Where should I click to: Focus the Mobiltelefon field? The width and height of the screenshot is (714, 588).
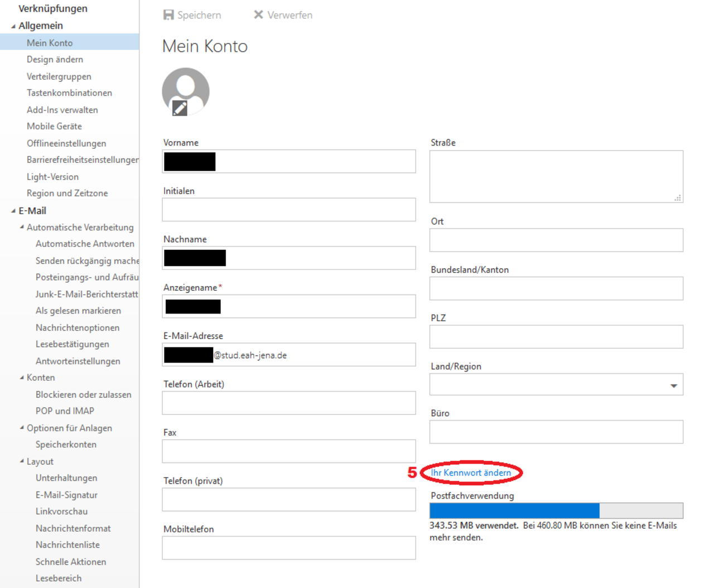289,548
